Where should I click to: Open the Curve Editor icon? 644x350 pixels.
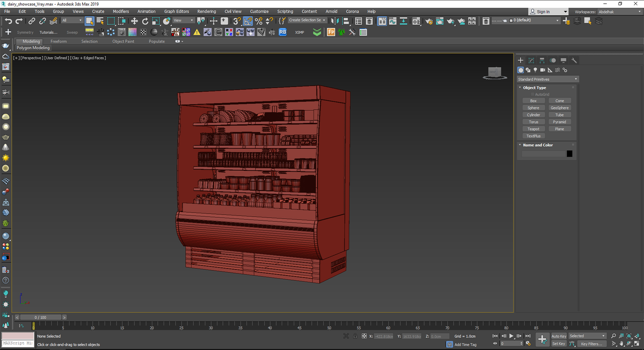[393, 21]
